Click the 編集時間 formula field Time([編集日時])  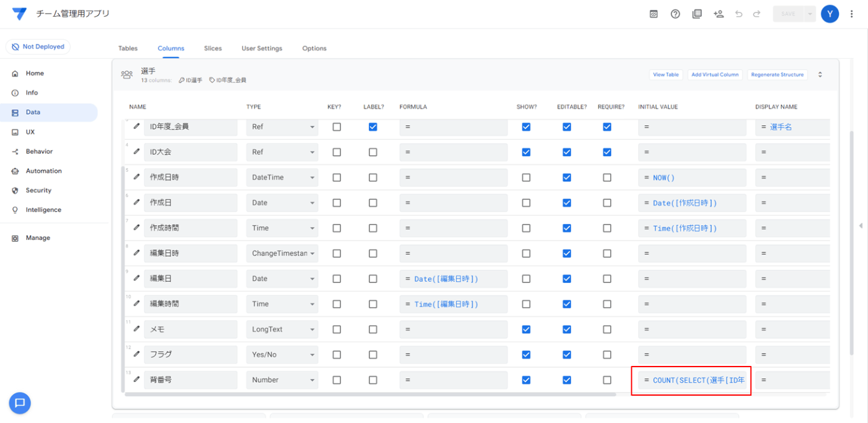[453, 304]
